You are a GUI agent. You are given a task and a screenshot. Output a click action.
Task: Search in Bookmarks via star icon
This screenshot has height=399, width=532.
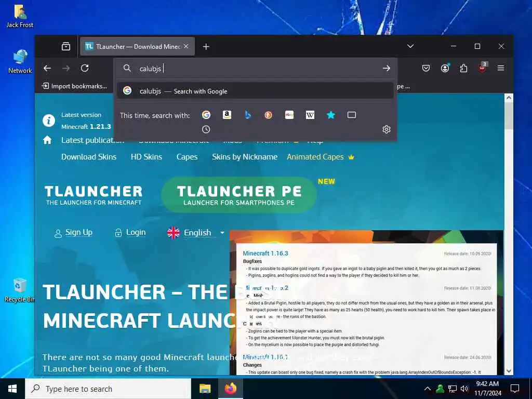click(331, 115)
